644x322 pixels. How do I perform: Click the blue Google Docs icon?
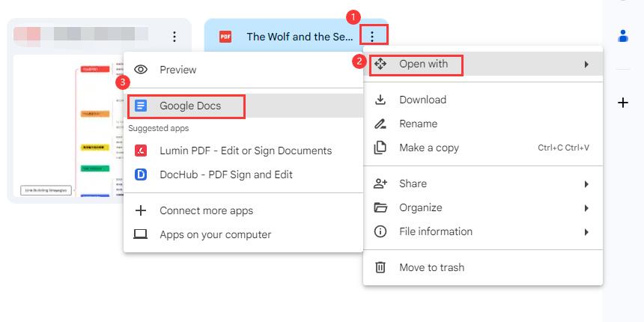(141, 106)
